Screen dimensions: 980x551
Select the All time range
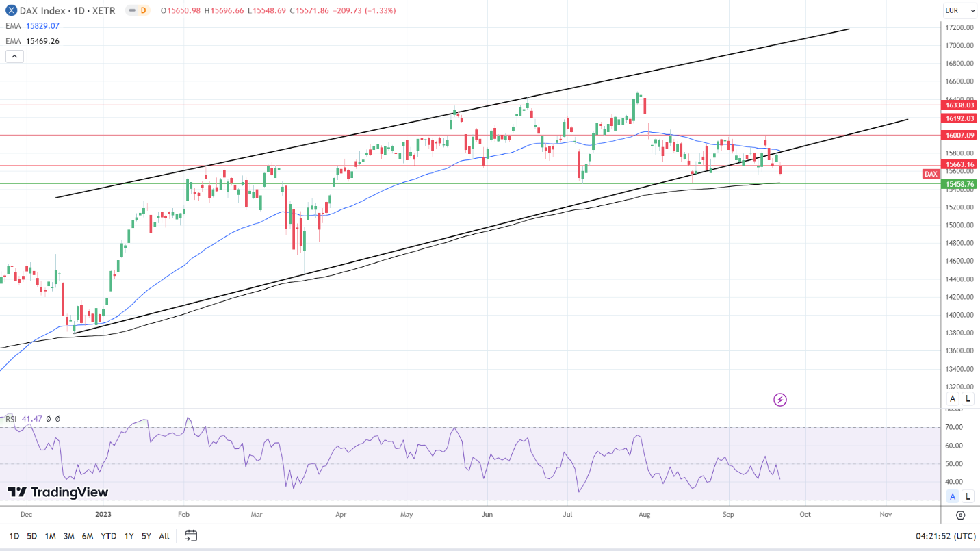click(x=164, y=536)
